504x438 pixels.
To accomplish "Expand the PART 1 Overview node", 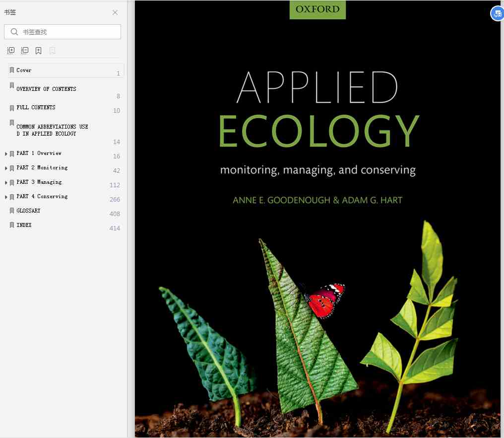I will [x=6, y=154].
